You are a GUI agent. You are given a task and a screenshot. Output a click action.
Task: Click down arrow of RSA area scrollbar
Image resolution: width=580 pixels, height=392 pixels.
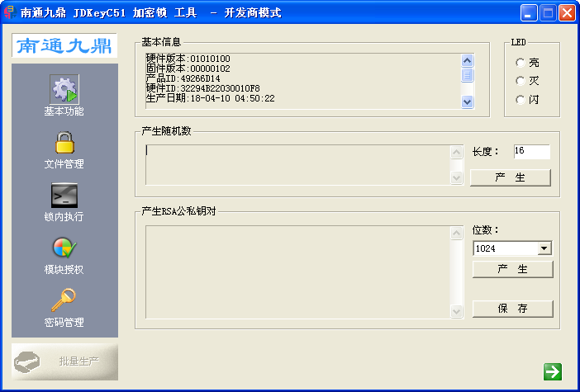click(456, 311)
